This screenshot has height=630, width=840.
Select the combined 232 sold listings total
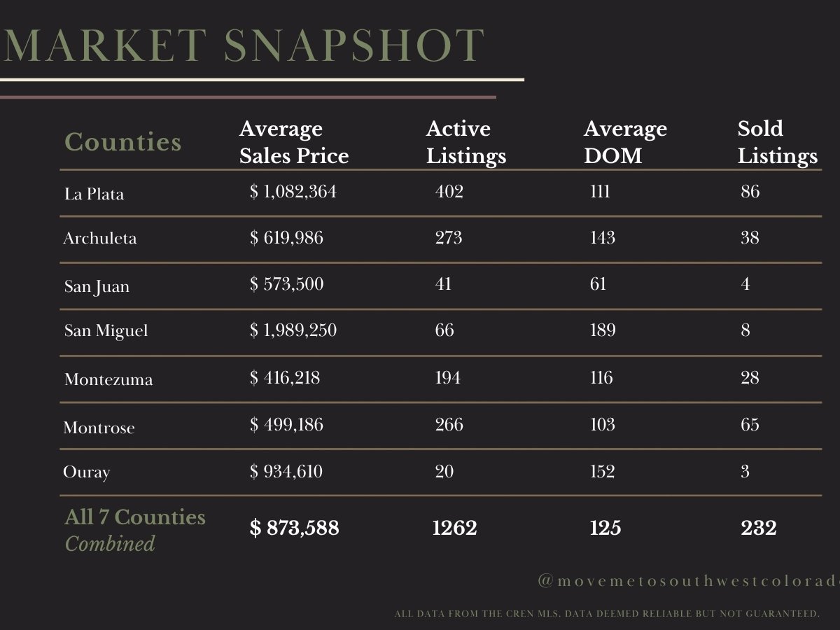coord(759,528)
